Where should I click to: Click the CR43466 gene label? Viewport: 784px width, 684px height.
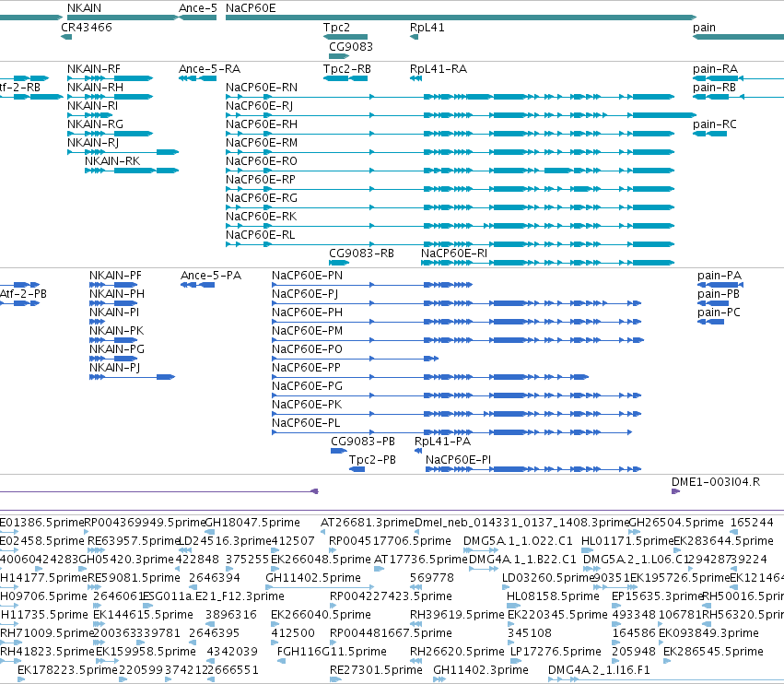pyautogui.click(x=87, y=27)
